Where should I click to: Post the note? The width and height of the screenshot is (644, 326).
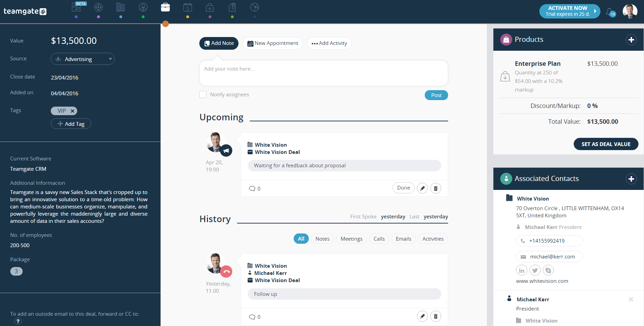click(436, 95)
